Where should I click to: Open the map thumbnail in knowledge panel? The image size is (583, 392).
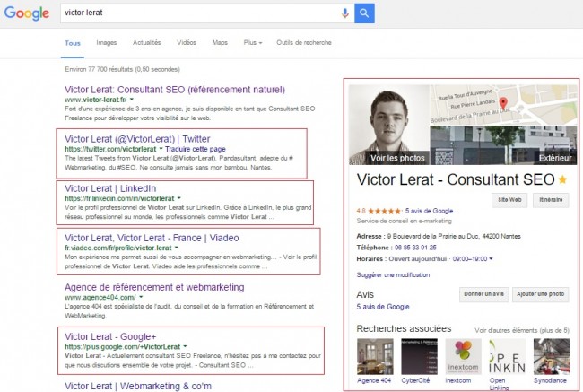click(x=503, y=105)
